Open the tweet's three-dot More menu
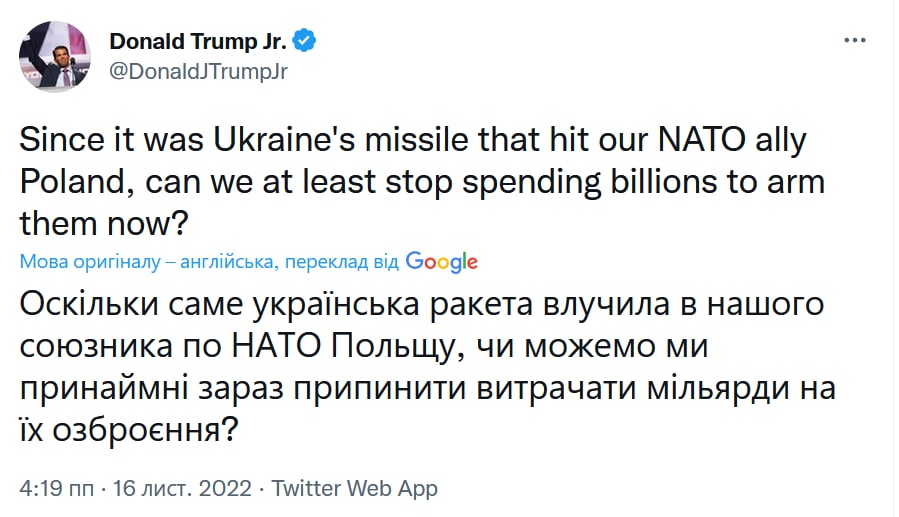The width and height of the screenshot is (899, 517). (854, 41)
